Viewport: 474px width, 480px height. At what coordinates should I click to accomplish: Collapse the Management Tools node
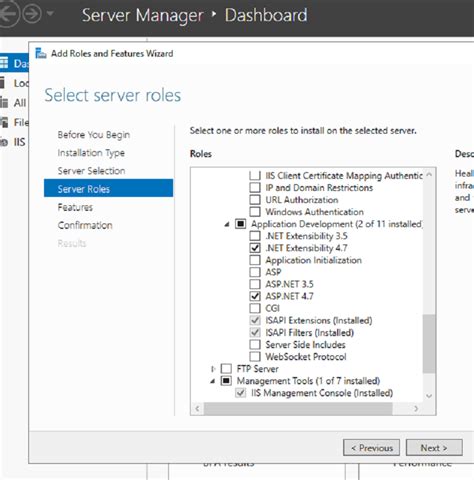pos(213,381)
